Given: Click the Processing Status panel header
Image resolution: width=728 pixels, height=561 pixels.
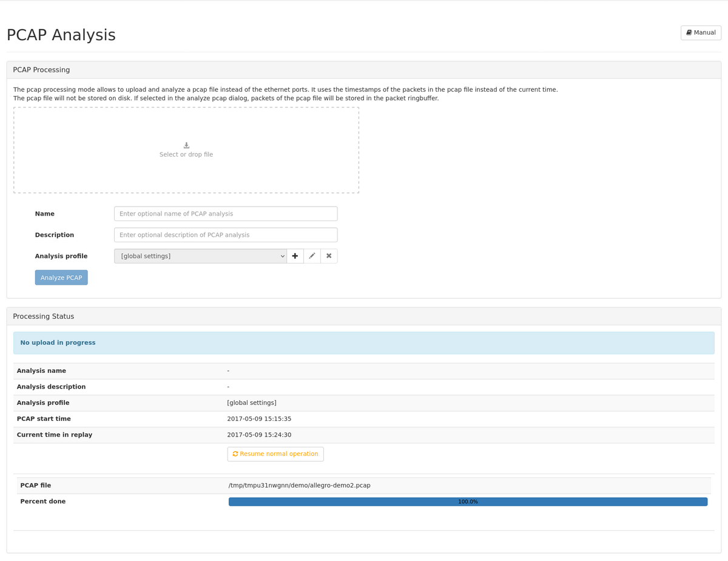Looking at the screenshot, I should coord(363,316).
